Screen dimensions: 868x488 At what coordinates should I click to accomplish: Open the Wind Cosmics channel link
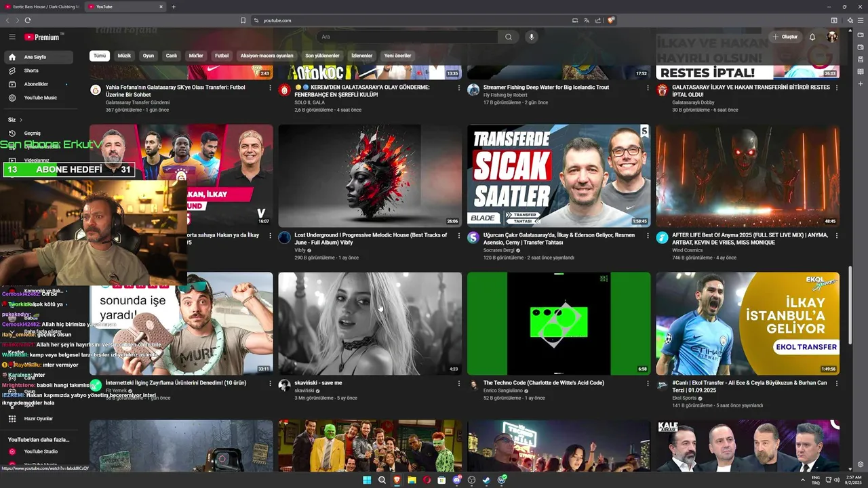tap(687, 250)
